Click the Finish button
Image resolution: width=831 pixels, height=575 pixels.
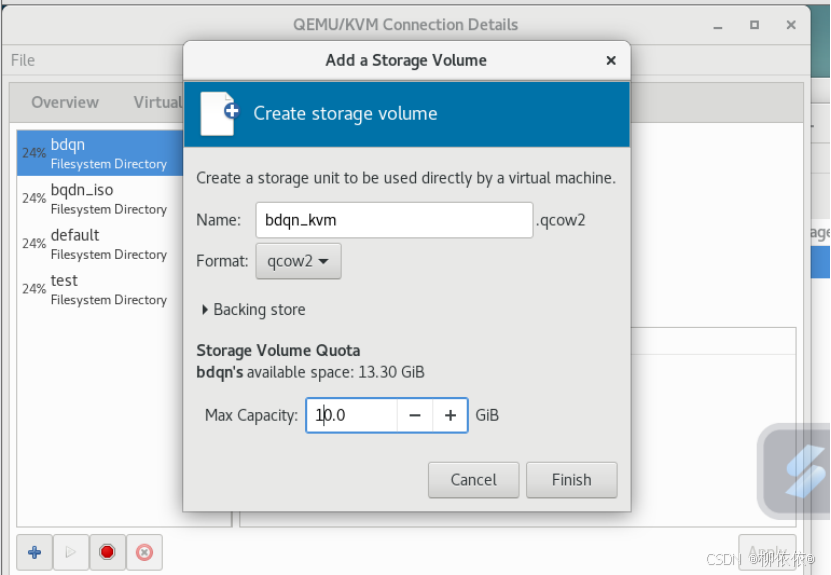click(571, 480)
